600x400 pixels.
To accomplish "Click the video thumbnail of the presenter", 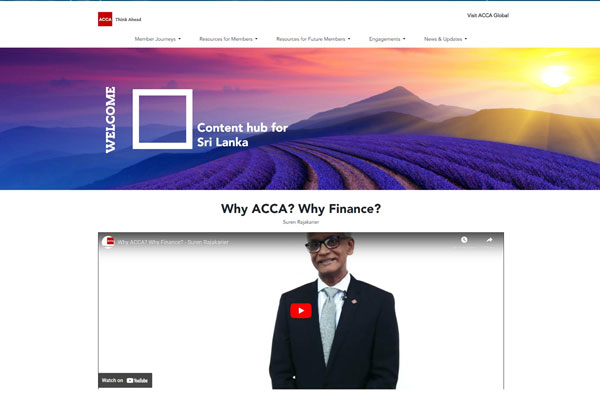I will click(x=334, y=310).
